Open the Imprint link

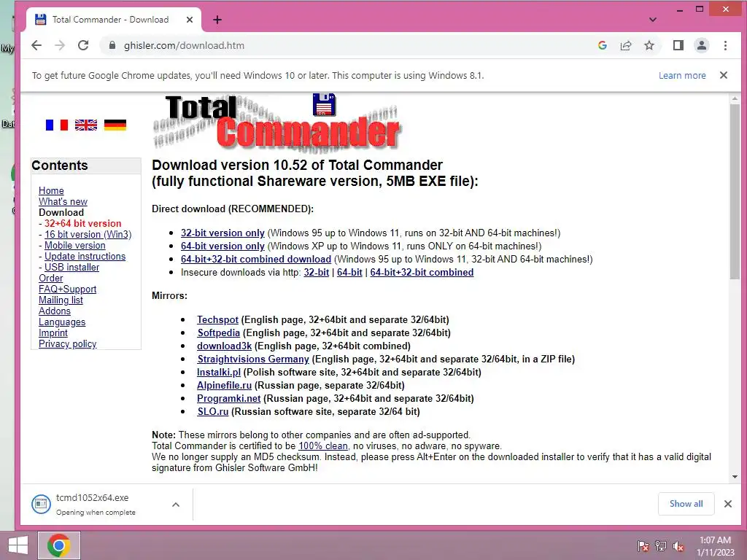point(53,332)
